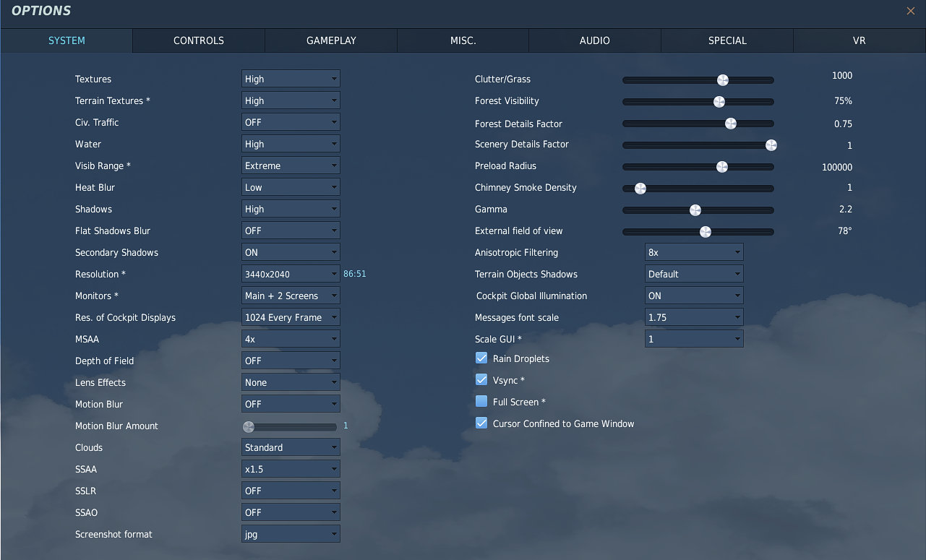The image size is (926, 560).
Task: Expand the Water quality dropdown
Action: 291,144
